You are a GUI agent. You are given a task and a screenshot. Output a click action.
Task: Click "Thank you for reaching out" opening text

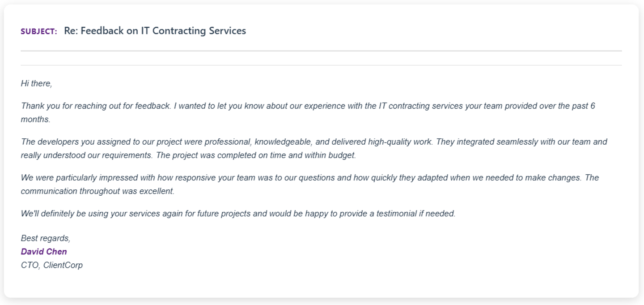tap(67, 106)
